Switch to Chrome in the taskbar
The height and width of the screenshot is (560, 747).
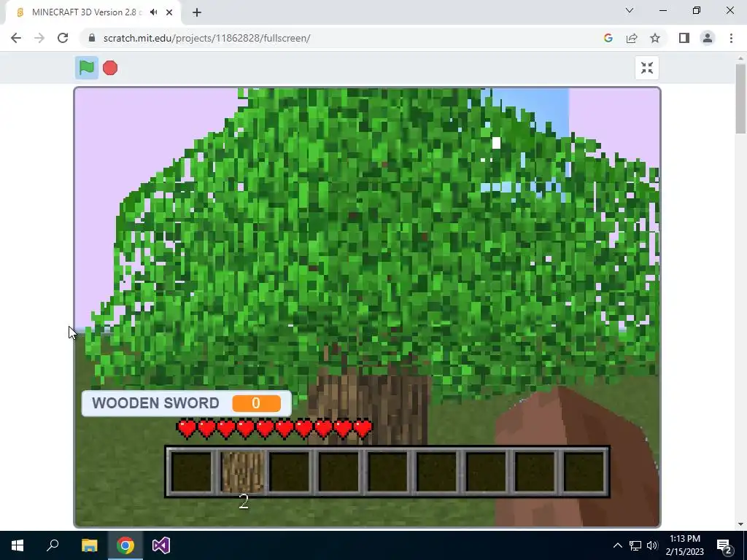125,545
